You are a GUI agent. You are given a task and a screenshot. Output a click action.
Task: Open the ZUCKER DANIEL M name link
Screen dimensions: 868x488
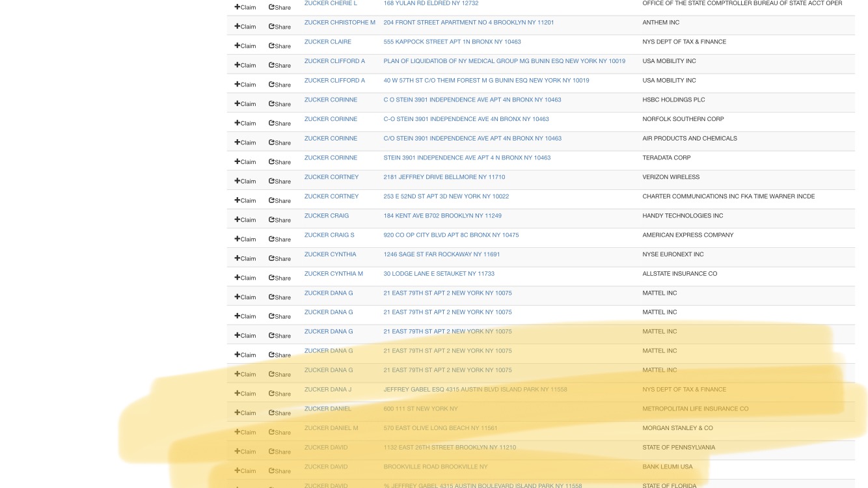[331, 428]
